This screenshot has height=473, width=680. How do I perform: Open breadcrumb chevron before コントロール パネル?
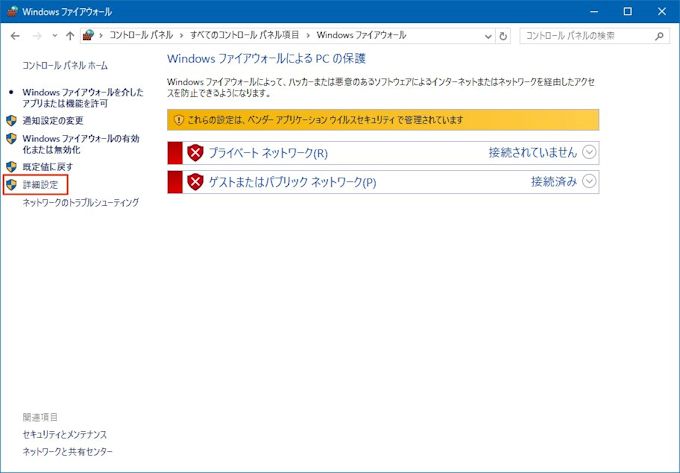click(101, 36)
